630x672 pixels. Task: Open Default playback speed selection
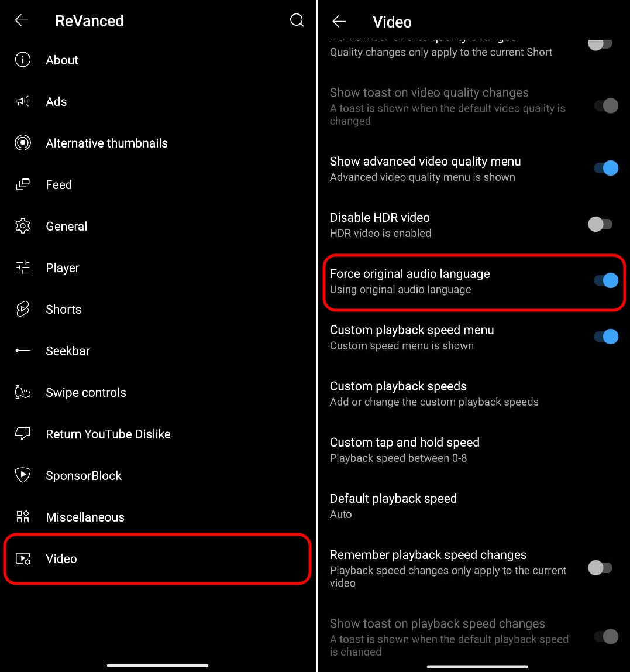pos(474,506)
